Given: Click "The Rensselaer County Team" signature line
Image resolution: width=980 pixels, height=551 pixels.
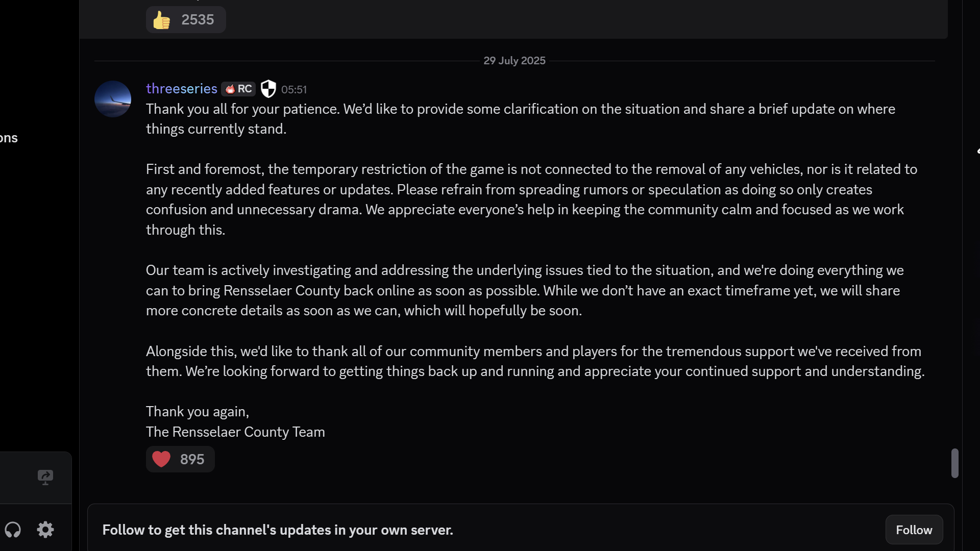Looking at the screenshot, I should (x=235, y=432).
